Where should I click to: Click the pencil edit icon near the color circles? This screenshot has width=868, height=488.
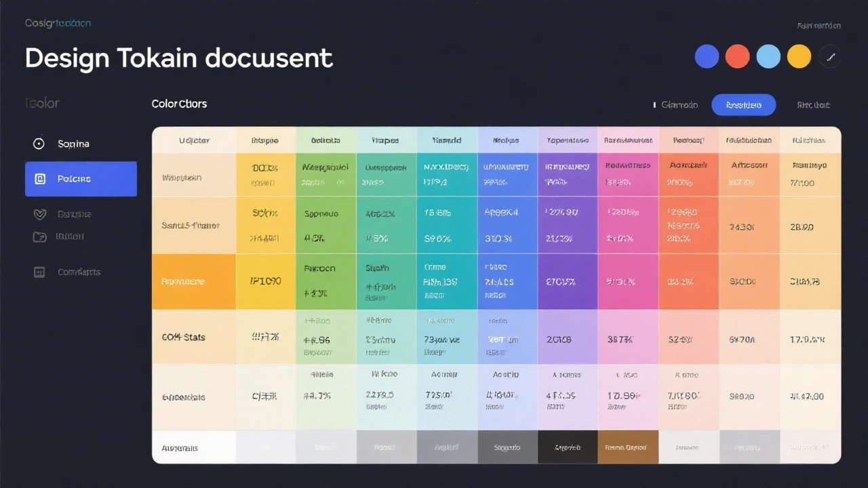tap(830, 56)
